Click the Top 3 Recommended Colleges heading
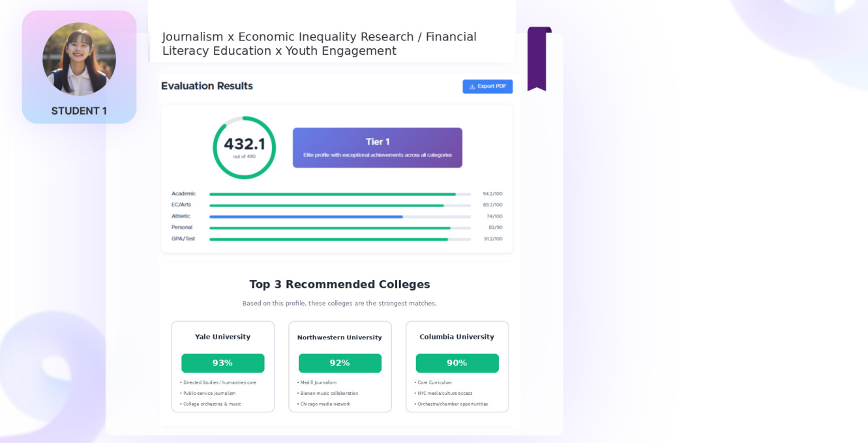Screen dimensions: 868x443 340,285
